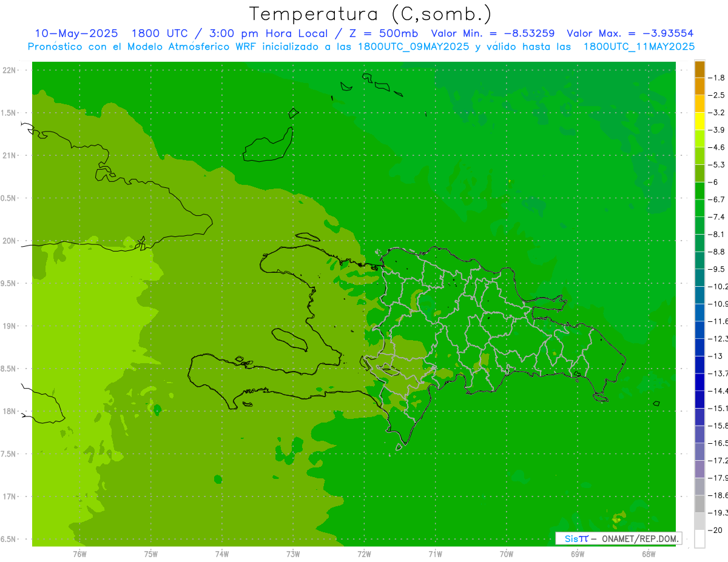The image size is (728, 562).
Task: Click the '-1.8' colorbar label
Action: pyautogui.click(x=717, y=78)
